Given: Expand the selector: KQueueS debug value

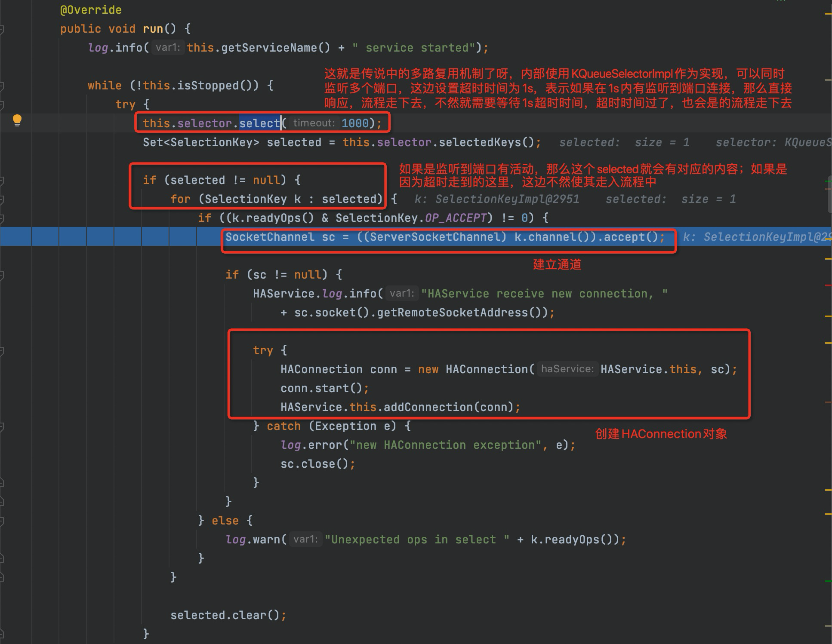Looking at the screenshot, I should (x=777, y=141).
